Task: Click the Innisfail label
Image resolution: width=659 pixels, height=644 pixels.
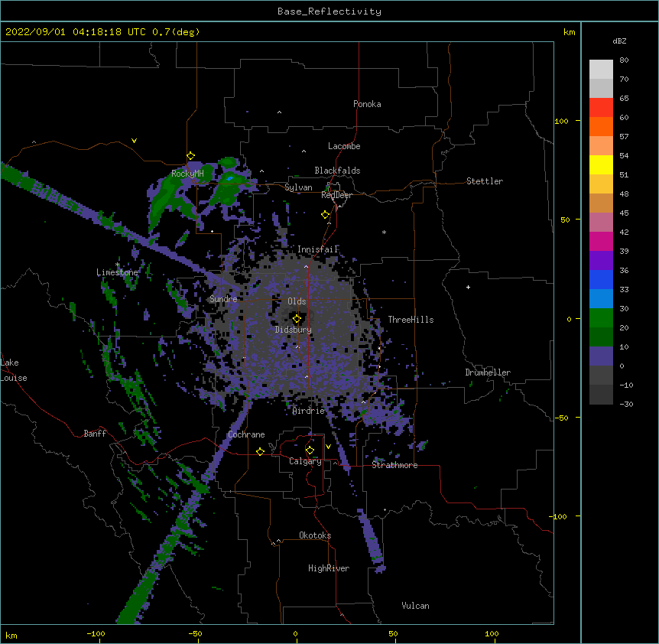Action: (317, 249)
